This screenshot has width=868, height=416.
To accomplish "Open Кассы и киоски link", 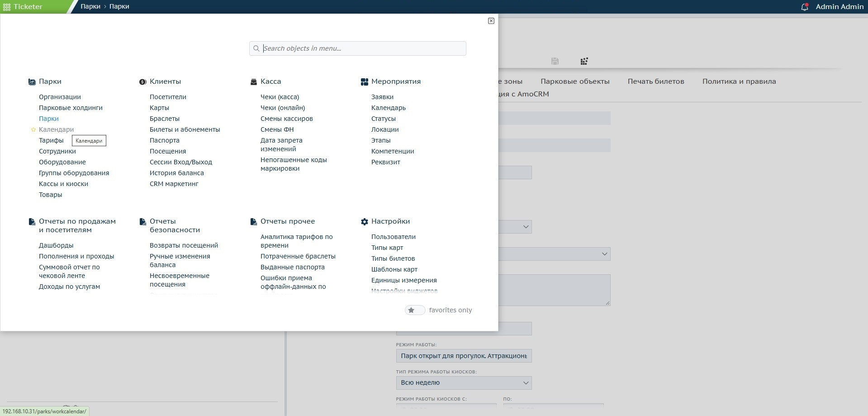I will coord(63,184).
